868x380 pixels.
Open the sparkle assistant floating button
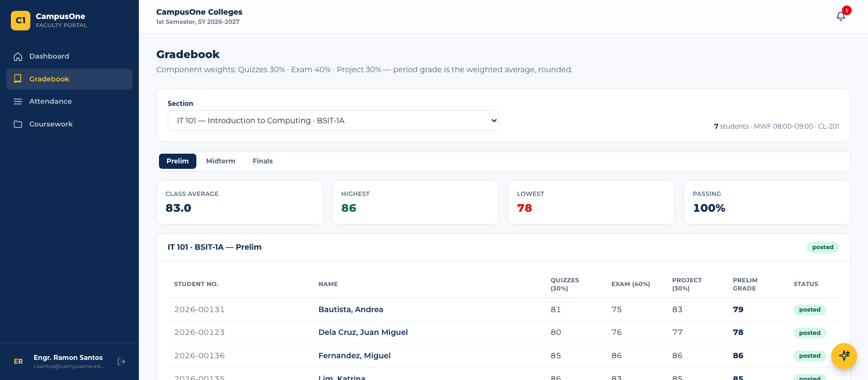coord(844,356)
